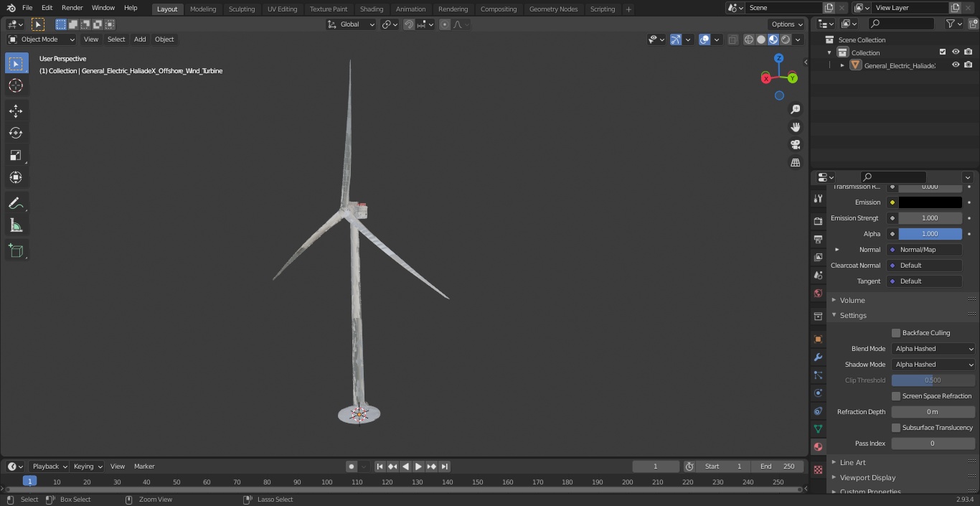Viewport: 980px width, 506px height.
Task: Click Emission Strength value field
Action: tap(930, 218)
